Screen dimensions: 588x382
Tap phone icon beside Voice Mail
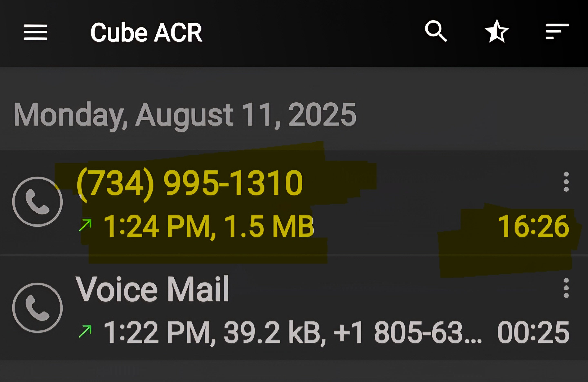tap(38, 308)
